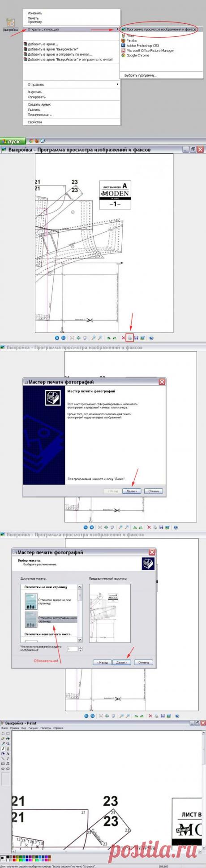Select the straight Line tool in Paint
This screenshot has height=868, width=206.
(3, 759)
